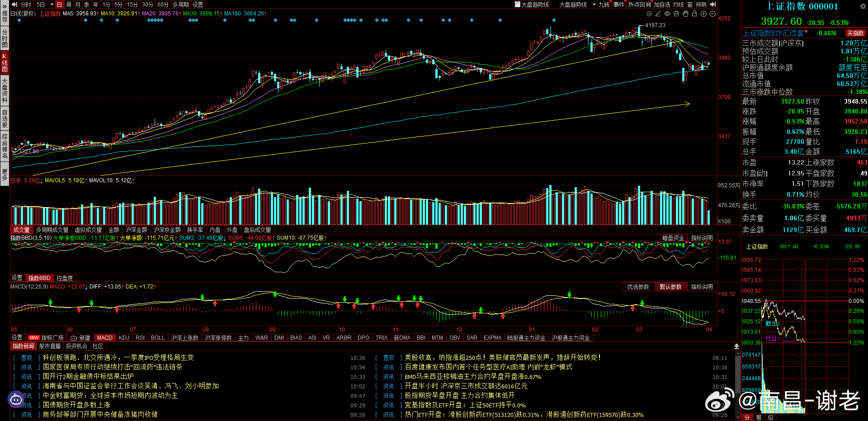Expand the 5日 period dropdown arrow
This screenshot has width=868, height=421.
click(x=52, y=5)
